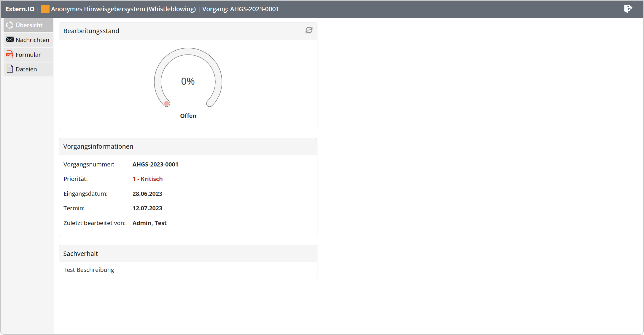This screenshot has width=644, height=335.
Task: Click the Eingangsdatum: label
Action: click(x=85, y=194)
